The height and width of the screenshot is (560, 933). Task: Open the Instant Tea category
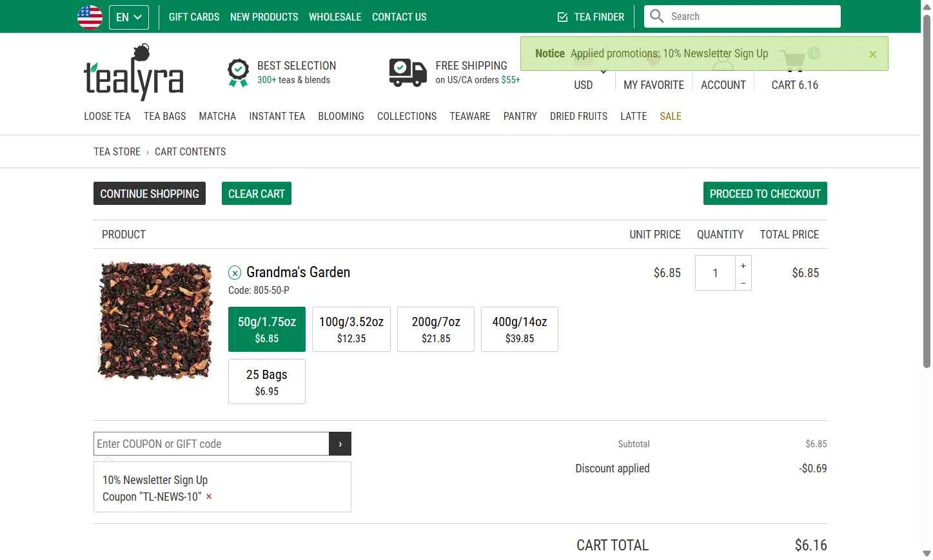click(x=277, y=116)
